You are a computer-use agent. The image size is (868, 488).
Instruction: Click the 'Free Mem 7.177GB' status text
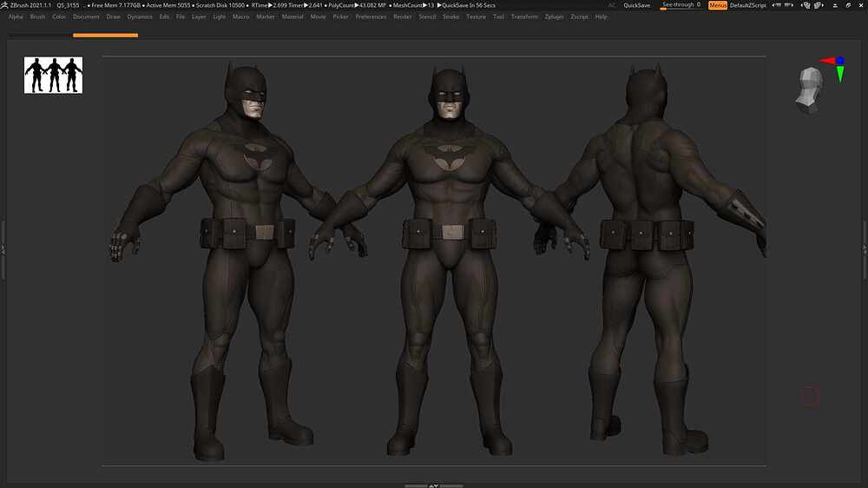tap(115, 5)
